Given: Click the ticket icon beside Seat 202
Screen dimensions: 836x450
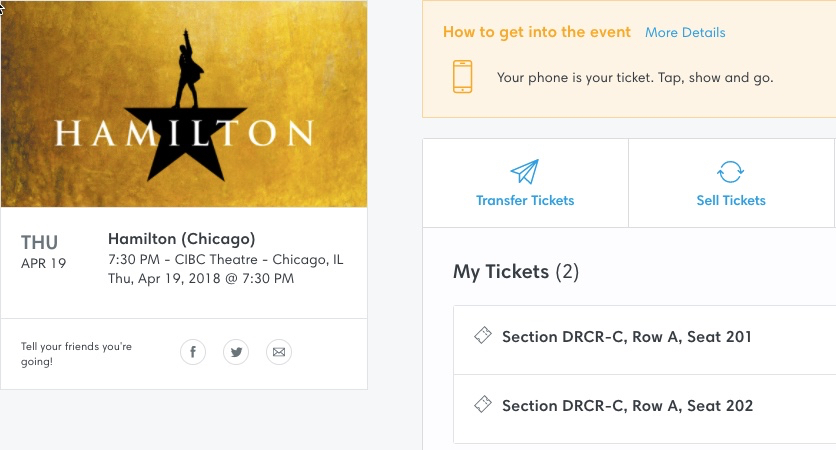Looking at the screenshot, I should coord(482,405).
